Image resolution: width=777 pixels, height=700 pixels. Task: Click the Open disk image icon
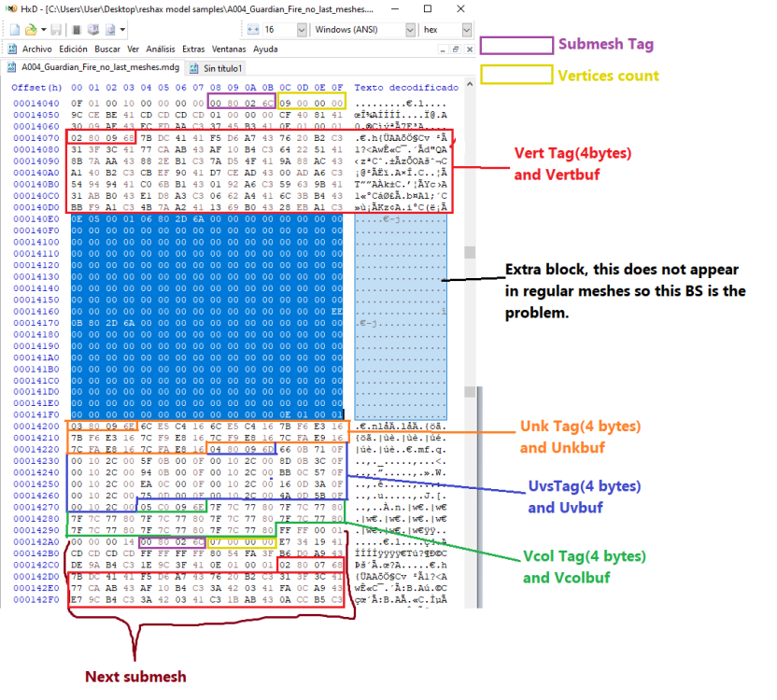point(111,30)
